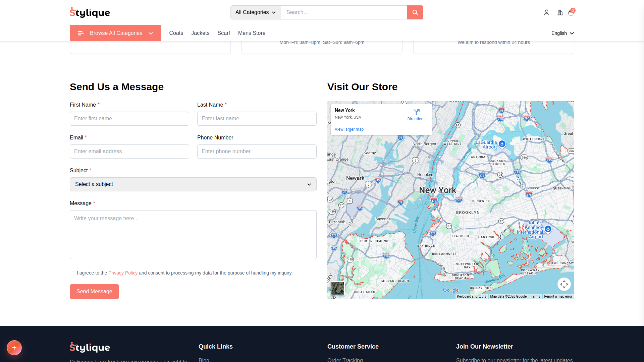The image size is (644, 362).
Task: Open Keyboard shortcuts on the map
Action: (471, 297)
